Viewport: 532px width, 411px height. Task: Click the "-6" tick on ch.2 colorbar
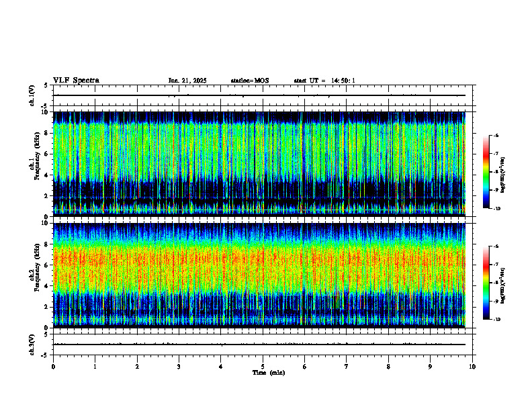(496, 246)
